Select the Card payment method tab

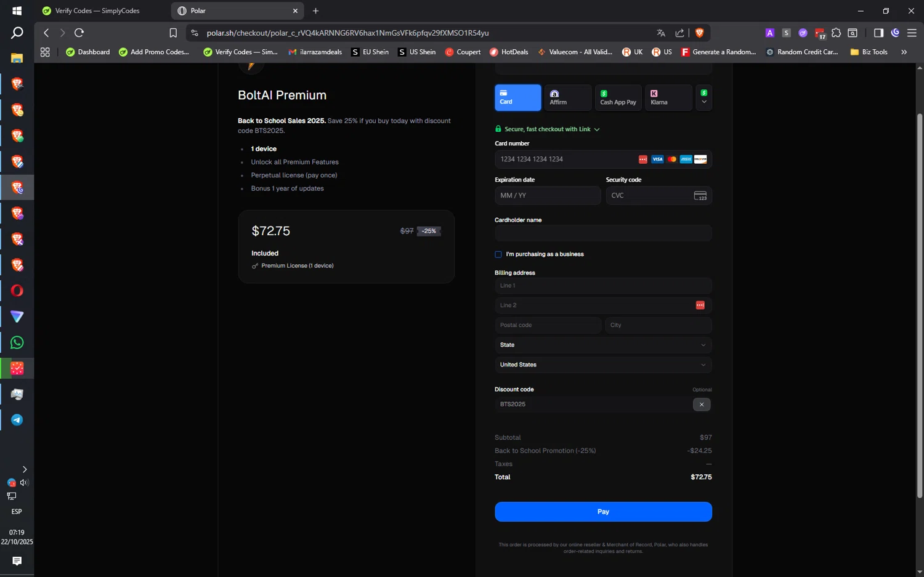[x=517, y=98]
